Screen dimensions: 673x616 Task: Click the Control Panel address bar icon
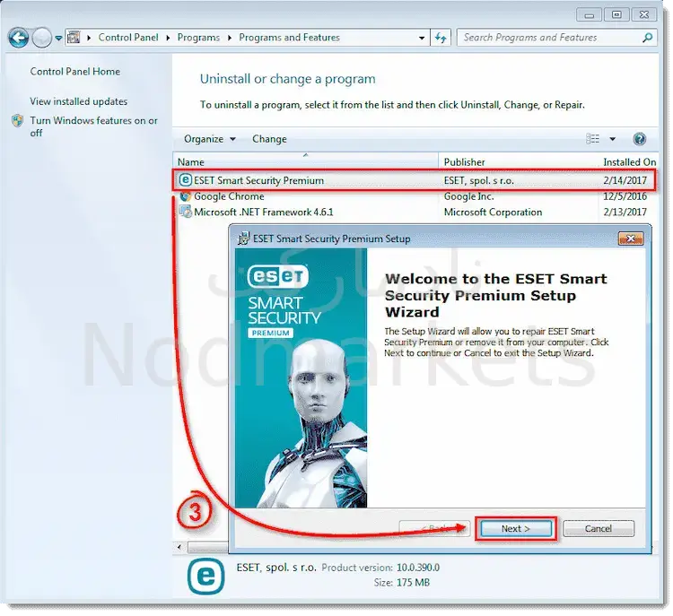coord(74,38)
